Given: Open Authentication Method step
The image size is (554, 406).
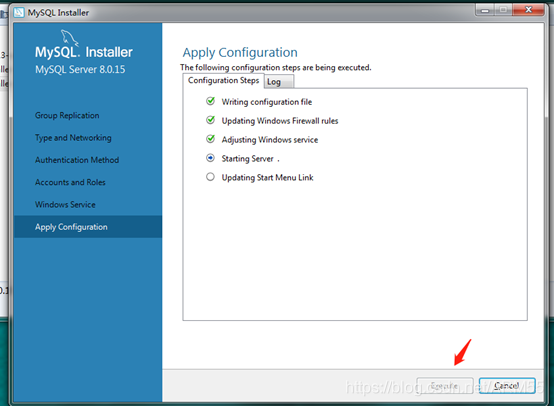Looking at the screenshot, I should [x=77, y=160].
